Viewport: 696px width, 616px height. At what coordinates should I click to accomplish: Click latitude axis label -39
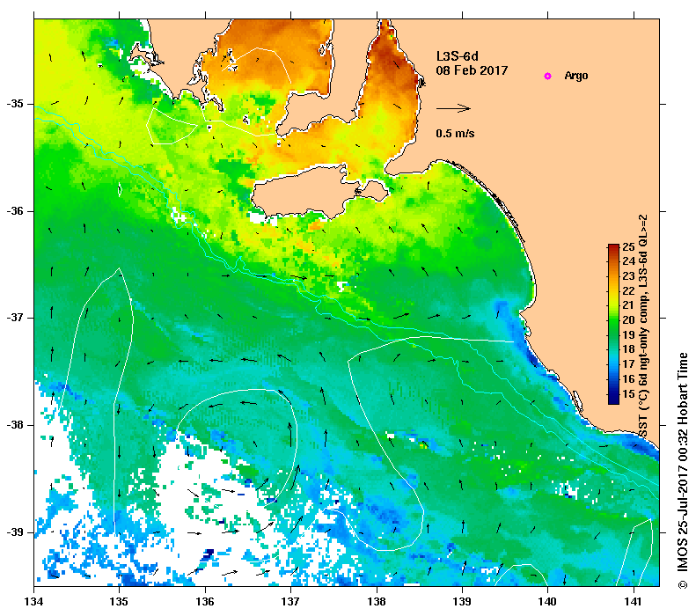(x=15, y=532)
